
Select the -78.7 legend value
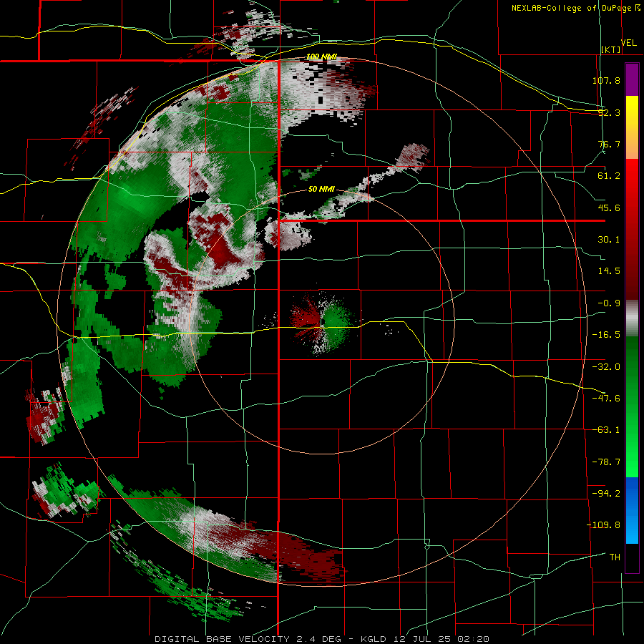(x=606, y=462)
